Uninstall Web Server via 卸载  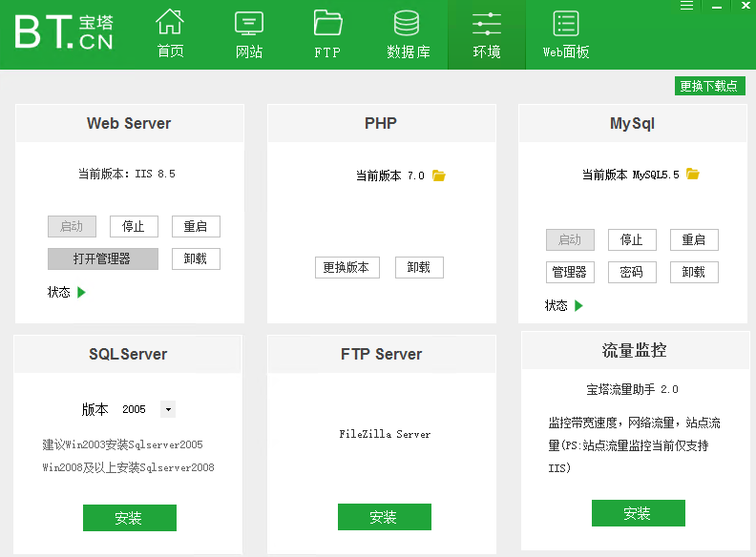click(196, 258)
